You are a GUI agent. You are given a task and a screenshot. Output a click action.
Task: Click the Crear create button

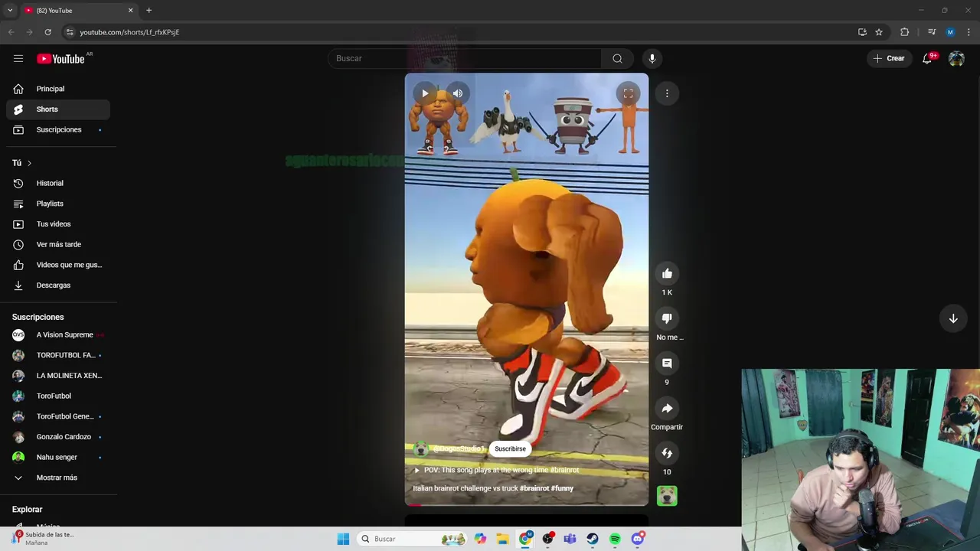[889, 58]
